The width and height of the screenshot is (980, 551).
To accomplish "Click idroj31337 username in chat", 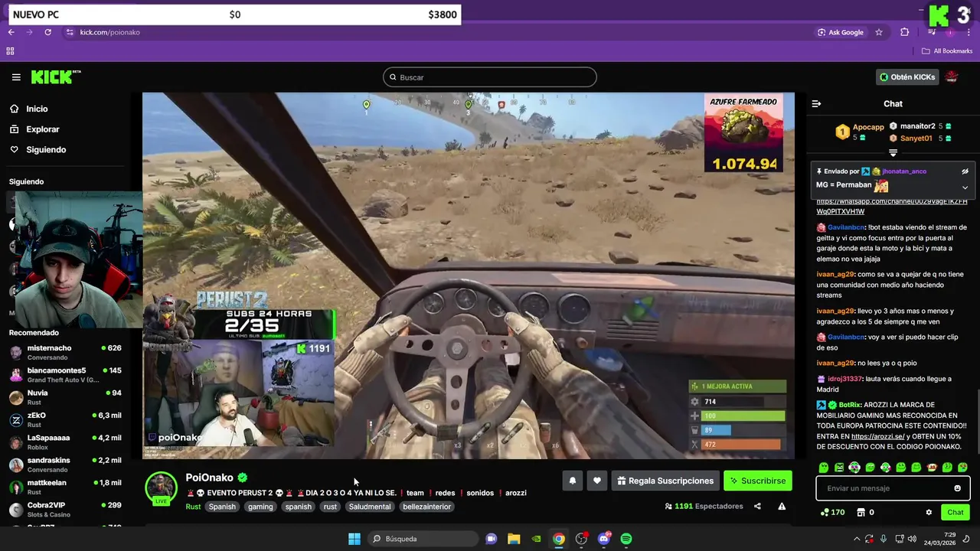I will pos(844,379).
